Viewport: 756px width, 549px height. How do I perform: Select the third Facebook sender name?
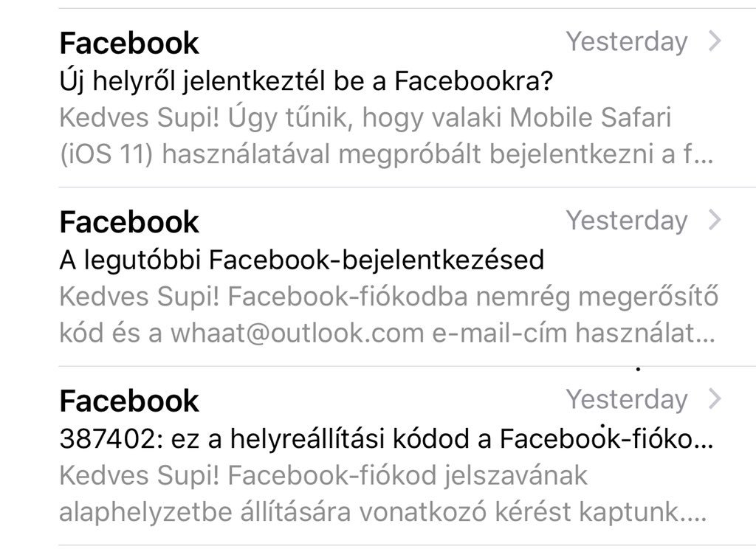(129, 401)
